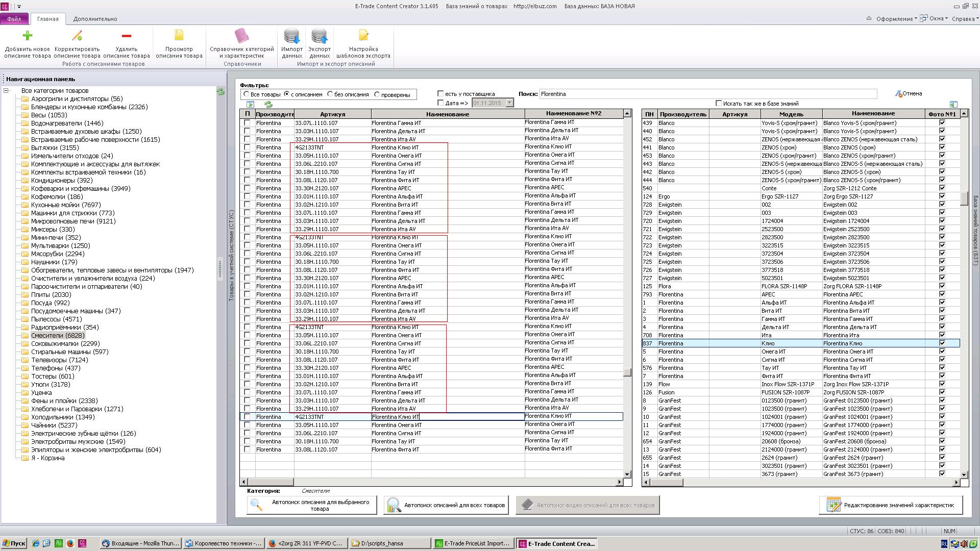Collapse the ribbon with the up-arrow icon
Image resolution: width=980 pixels, height=551 pixels.
pos(869,18)
